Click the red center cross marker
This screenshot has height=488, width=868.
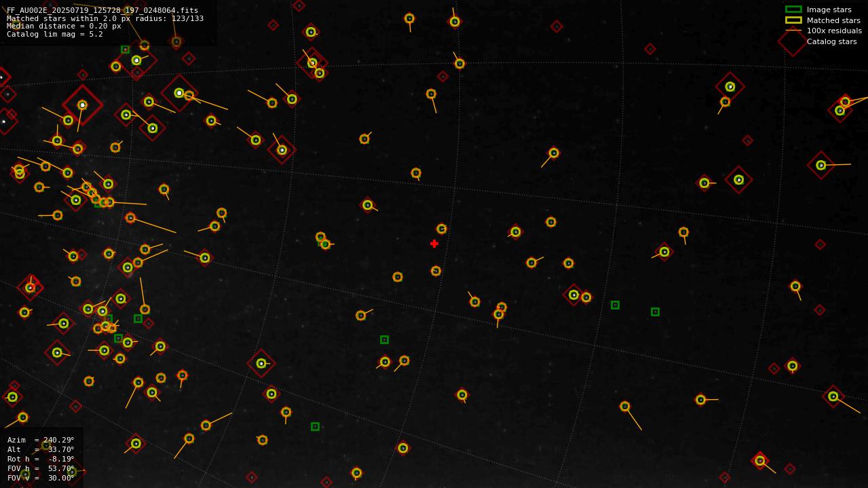434,244
